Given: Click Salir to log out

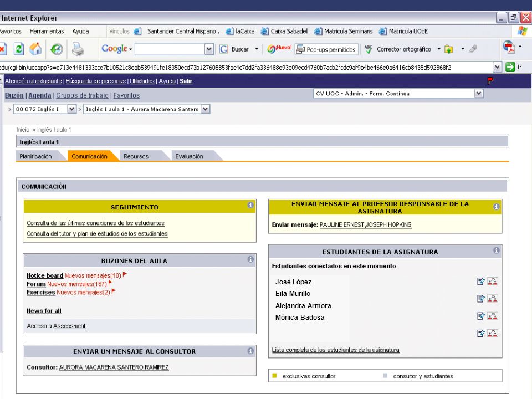Looking at the screenshot, I should pos(186,81).
